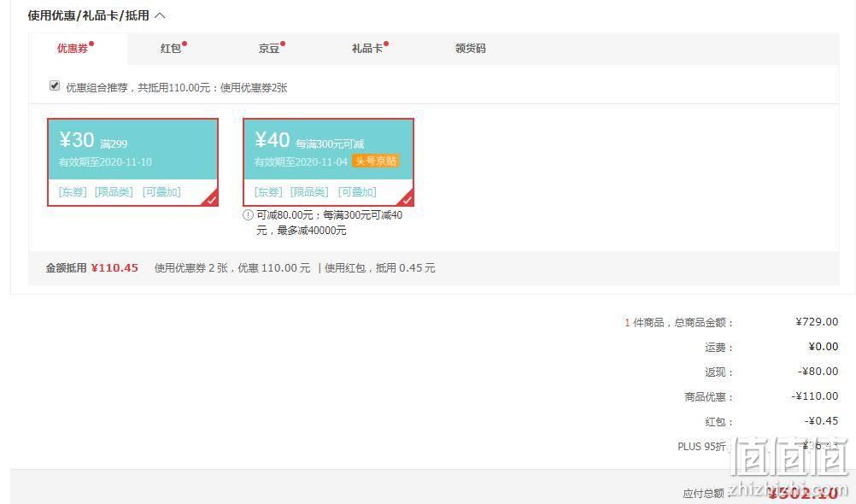Click the [可叠加] tag on ¥40 coupon
The image size is (856, 504).
(357, 191)
